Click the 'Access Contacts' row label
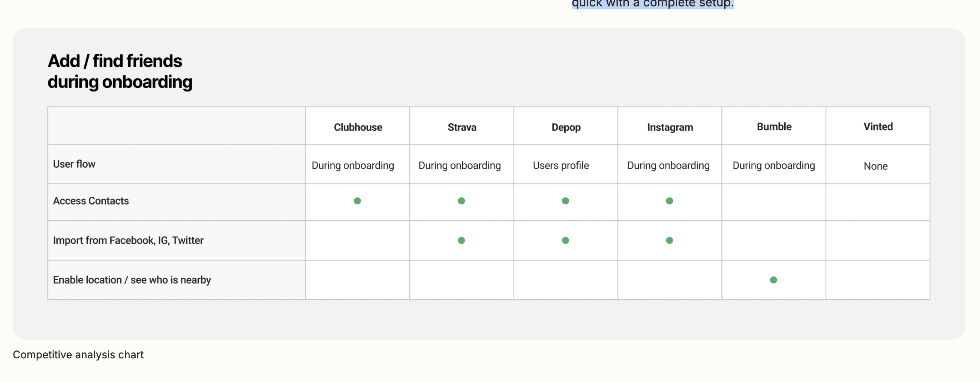The width and height of the screenshot is (980, 382). pyautogui.click(x=91, y=201)
